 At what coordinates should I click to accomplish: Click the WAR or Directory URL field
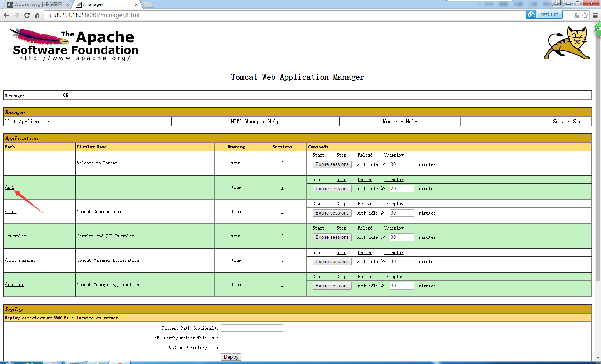(x=277, y=348)
